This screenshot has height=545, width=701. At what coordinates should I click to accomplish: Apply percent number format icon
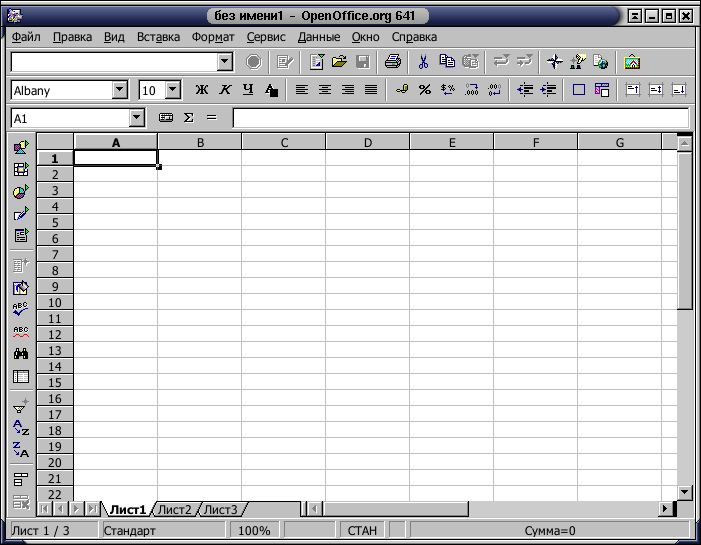coord(425,90)
